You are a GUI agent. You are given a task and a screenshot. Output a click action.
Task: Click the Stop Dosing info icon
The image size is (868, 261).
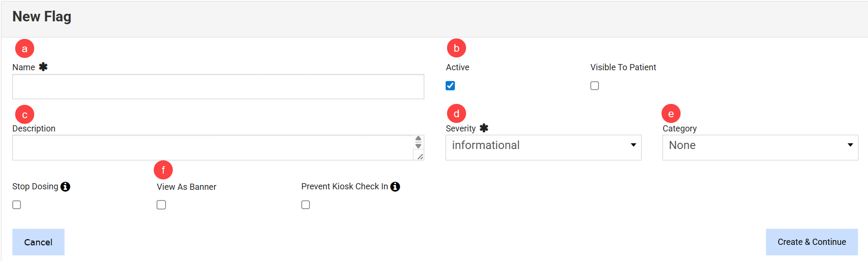(x=65, y=187)
